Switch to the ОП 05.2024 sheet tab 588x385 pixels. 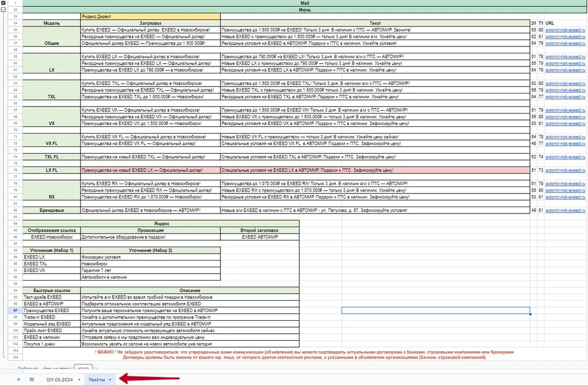[x=59, y=379]
